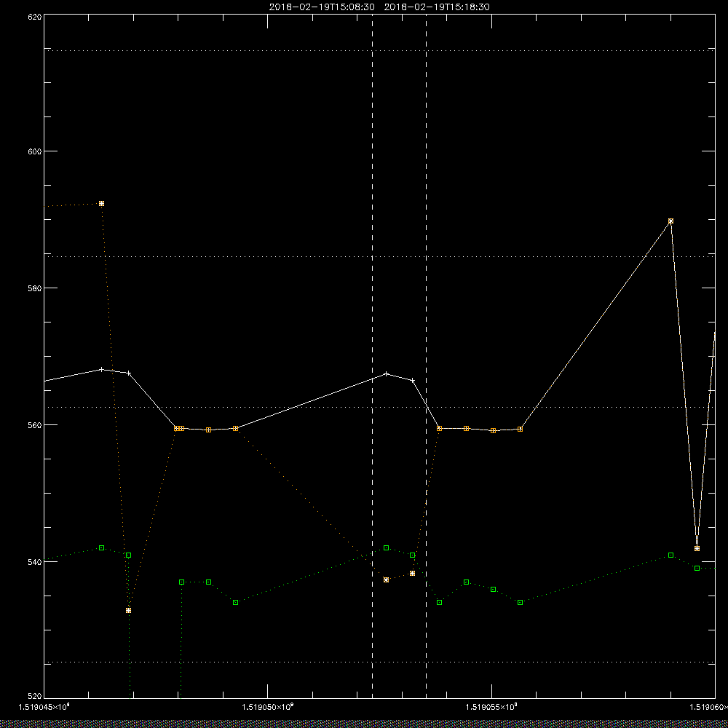Click the y-axis label 620

click(36, 16)
